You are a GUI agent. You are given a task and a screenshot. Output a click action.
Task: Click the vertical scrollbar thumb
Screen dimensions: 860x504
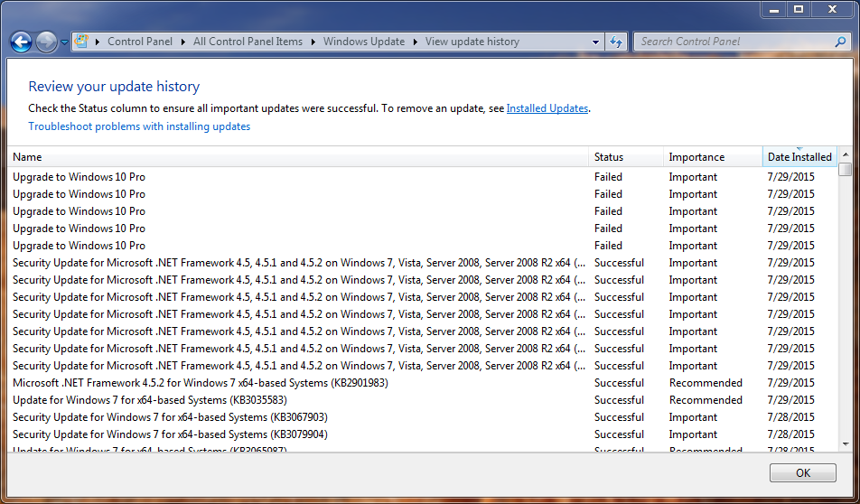pyautogui.click(x=846, y=170)
